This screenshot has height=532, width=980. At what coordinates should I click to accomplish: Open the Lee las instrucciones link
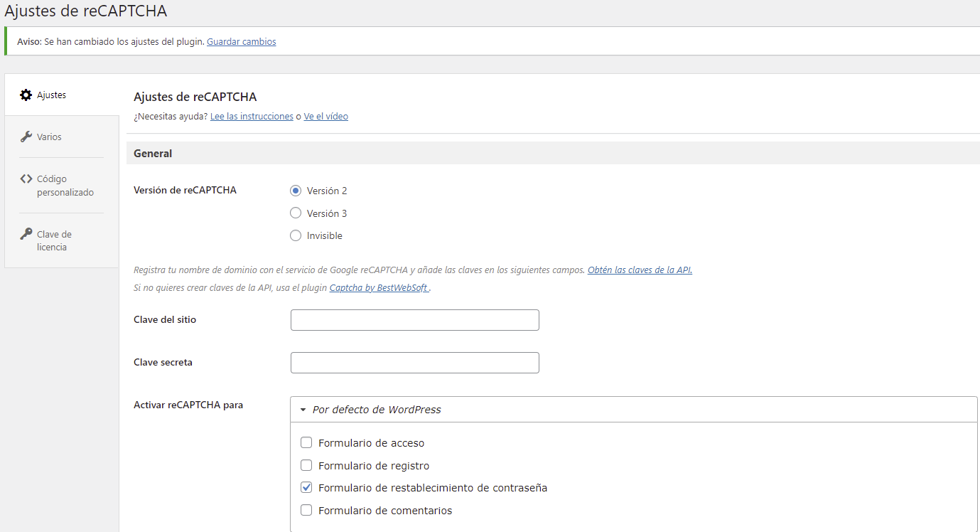click(x=252, y=116)
